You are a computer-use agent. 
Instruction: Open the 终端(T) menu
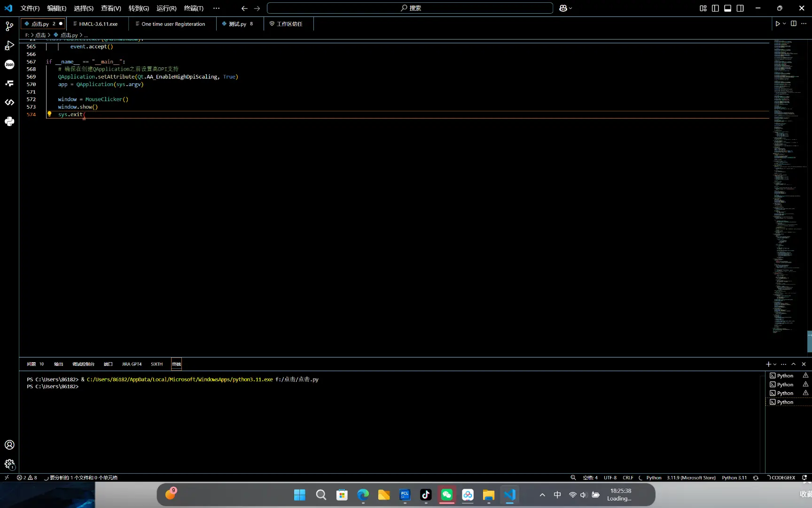194,8
